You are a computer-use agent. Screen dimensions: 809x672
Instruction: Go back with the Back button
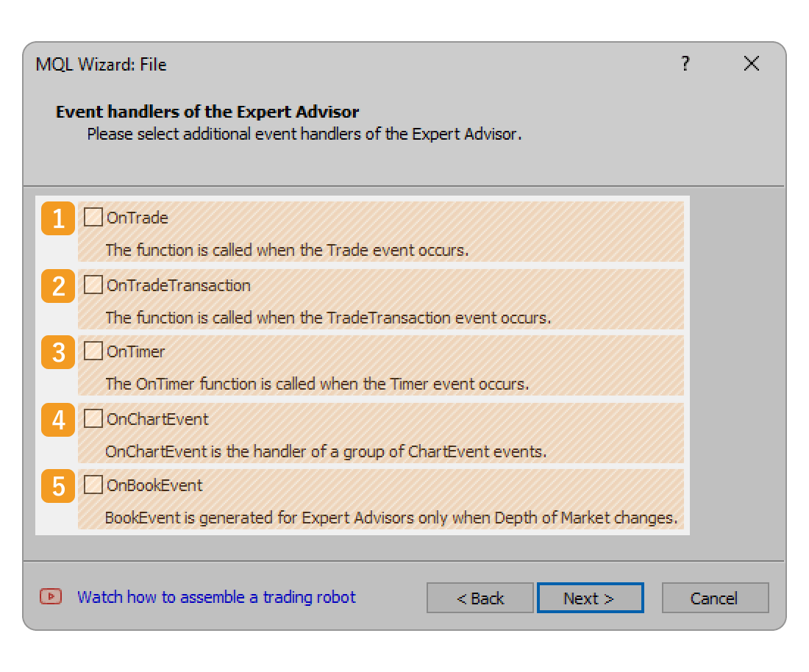(x=480, y=598)
